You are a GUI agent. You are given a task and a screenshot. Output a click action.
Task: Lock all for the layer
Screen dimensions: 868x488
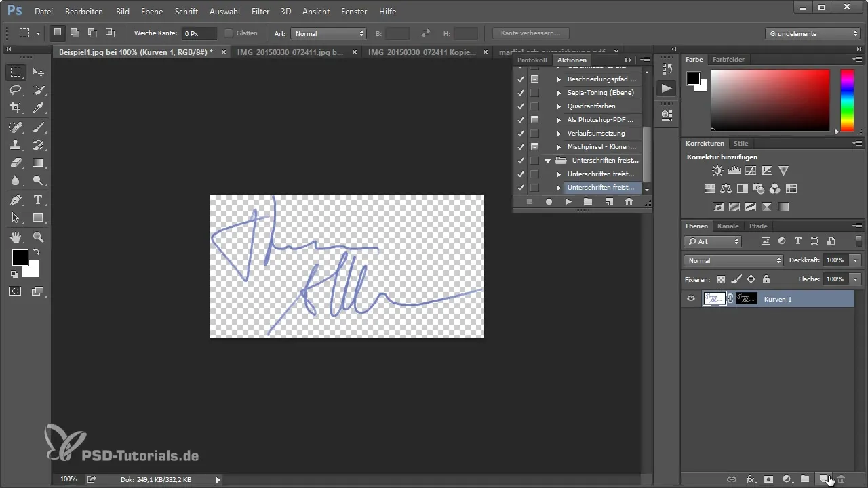766,279
